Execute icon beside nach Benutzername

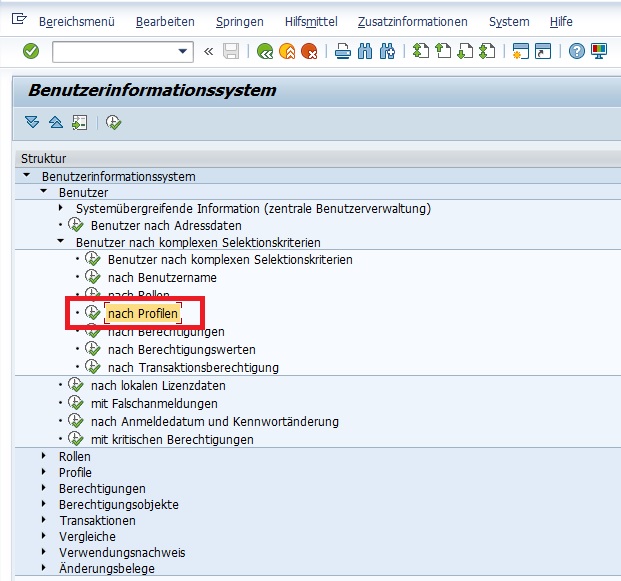click(93, 277)
